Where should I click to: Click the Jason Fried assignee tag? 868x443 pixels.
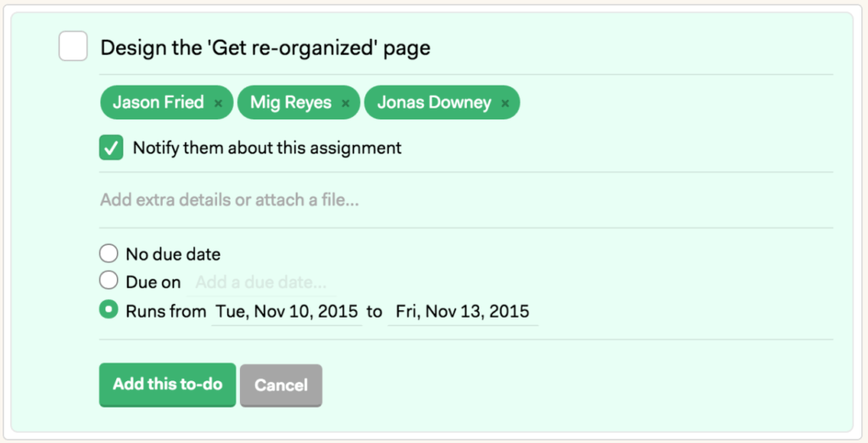[x=167, y=102]
